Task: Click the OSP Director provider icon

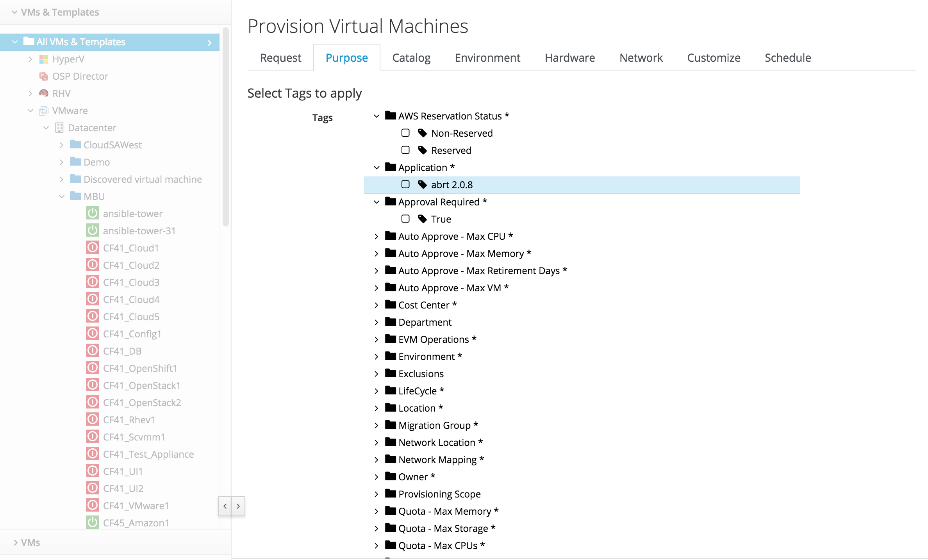Action: 44,76
